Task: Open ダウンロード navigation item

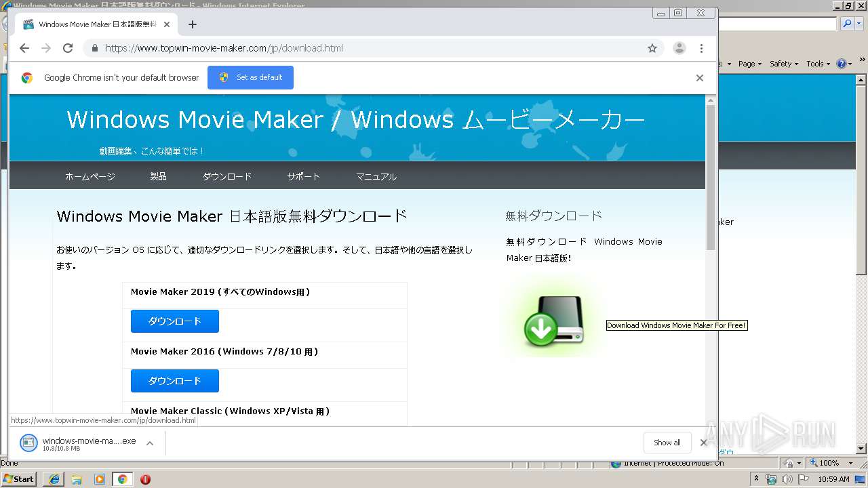Action: tap(227, 176)
